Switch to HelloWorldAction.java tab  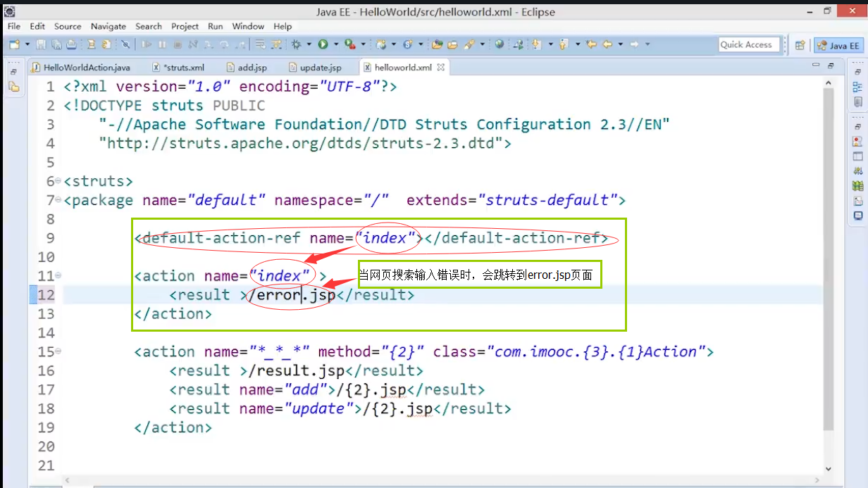[81, 68]
